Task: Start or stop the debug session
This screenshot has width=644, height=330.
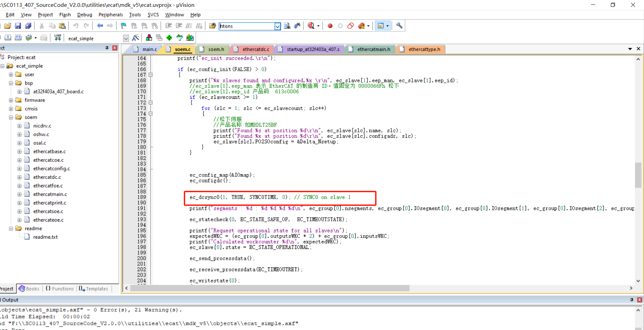Action: pyautogui.click(x=311, y=26)
